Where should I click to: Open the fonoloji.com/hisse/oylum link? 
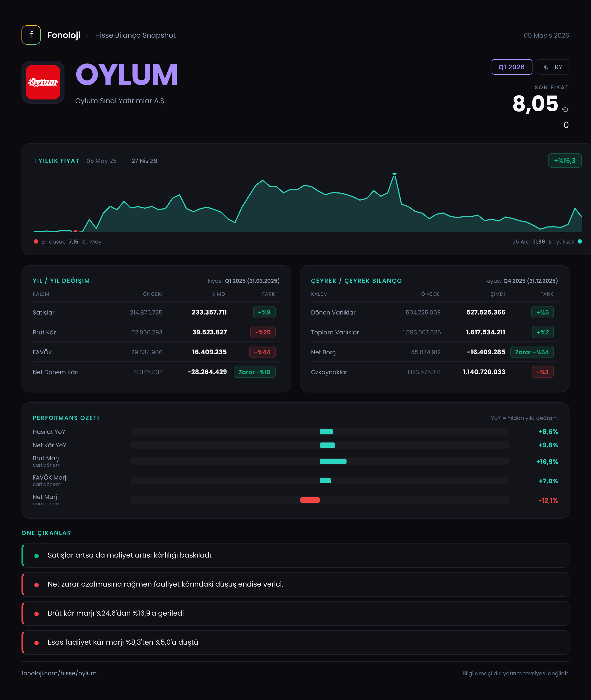click(59, 673)
